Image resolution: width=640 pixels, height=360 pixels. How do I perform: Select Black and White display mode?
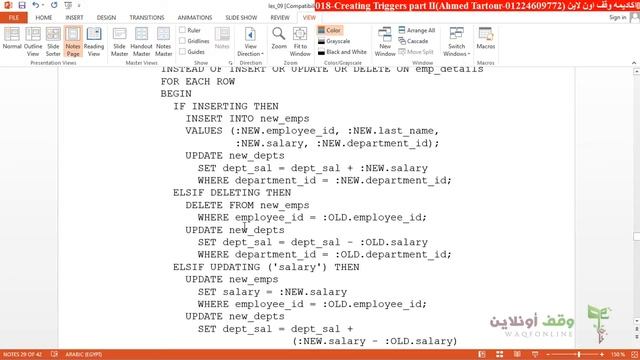coord(342,52)
